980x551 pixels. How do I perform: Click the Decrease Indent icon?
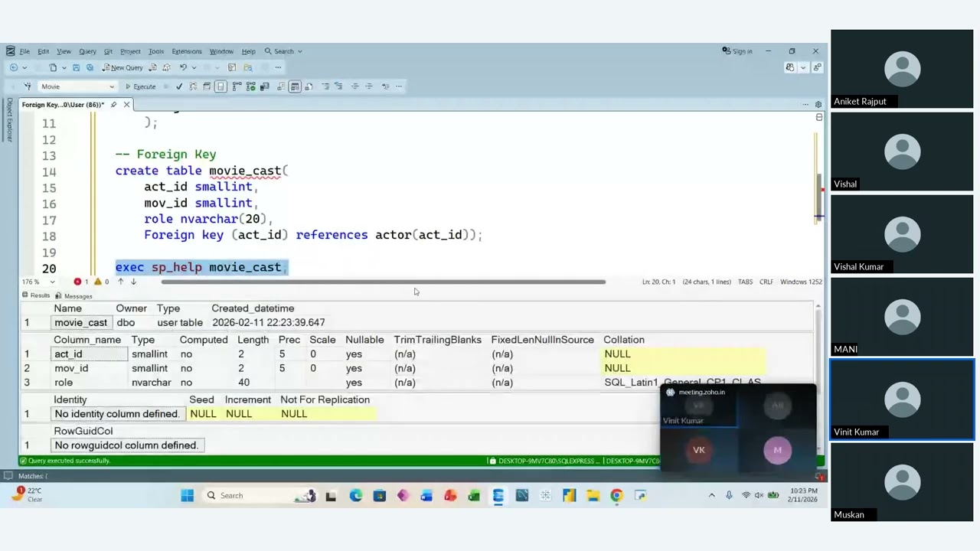point(354,86)
